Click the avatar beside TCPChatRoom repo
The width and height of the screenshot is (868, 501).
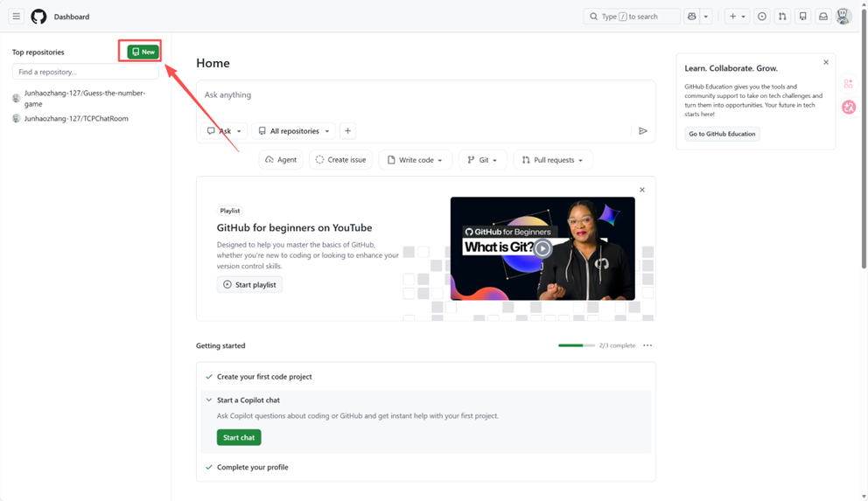(16, 118)
